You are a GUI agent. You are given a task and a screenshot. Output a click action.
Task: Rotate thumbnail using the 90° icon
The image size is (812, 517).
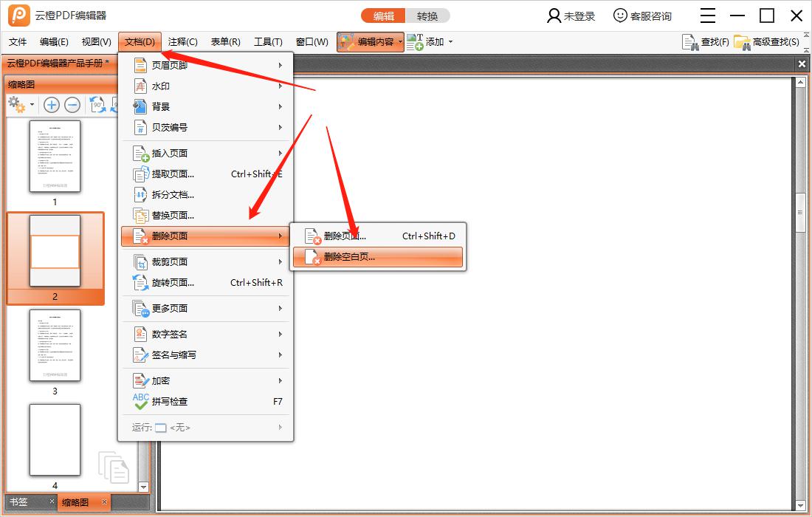coord(98,105)
